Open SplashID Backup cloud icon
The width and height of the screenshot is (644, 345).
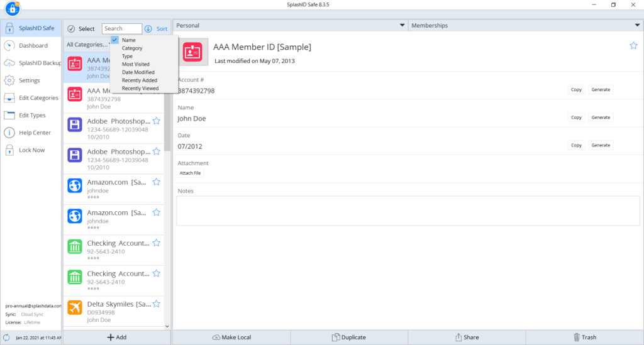(9, 63)
